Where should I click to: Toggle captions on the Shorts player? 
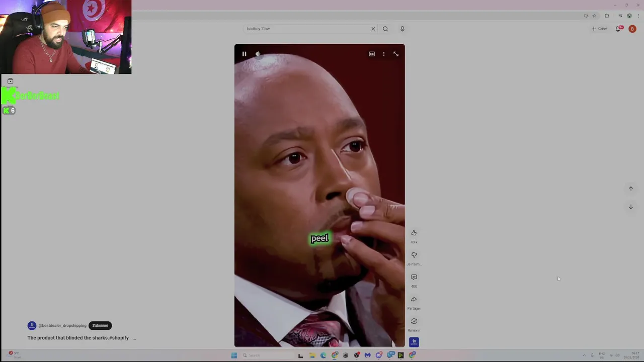(372, 54)
